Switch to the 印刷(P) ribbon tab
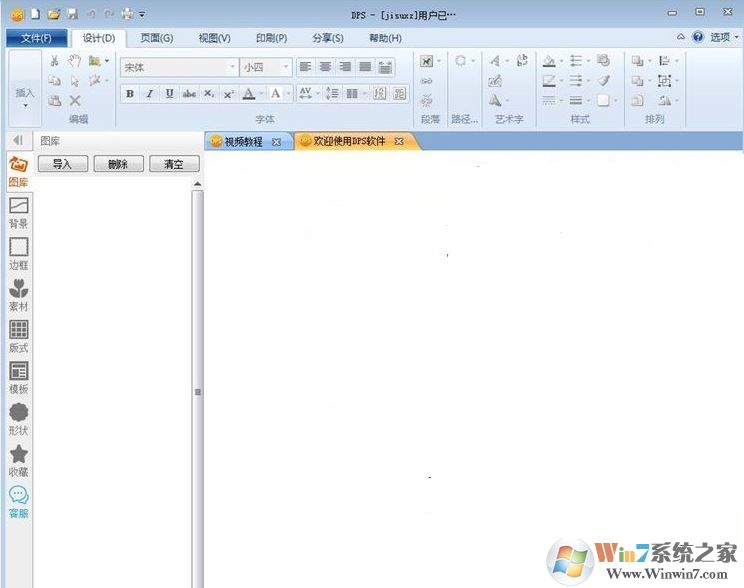Viewport: 744px width, 588px height. [271, 38]
